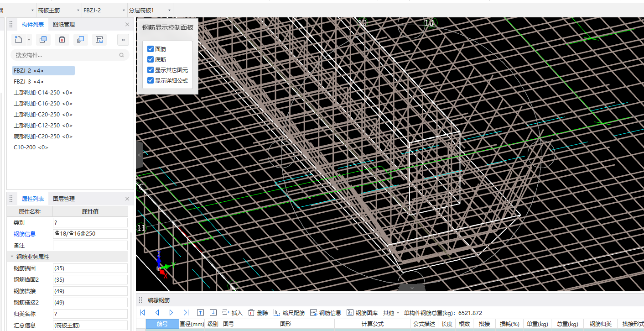Switch to the 图纸管理 tab
This screenshot has height=331, width=644.
click(64, 25)
